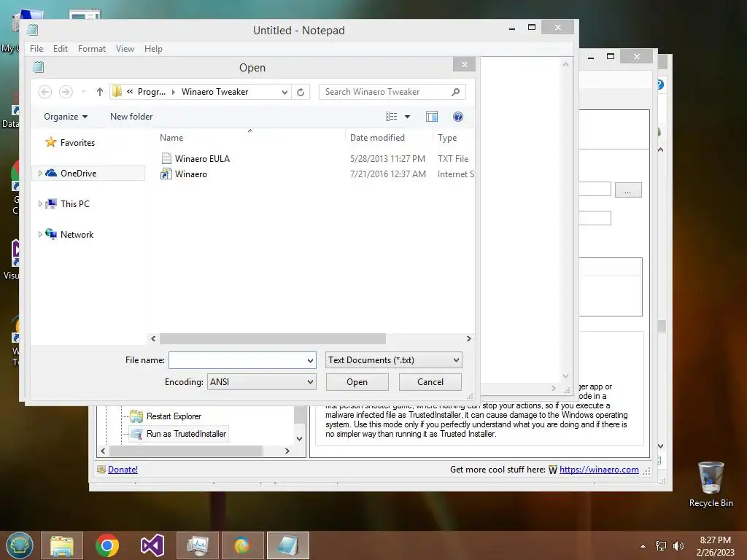The width and height of the screenshot is (747, 560).
Task: Expand the address bar path dropdown
Action: (285, 92)
